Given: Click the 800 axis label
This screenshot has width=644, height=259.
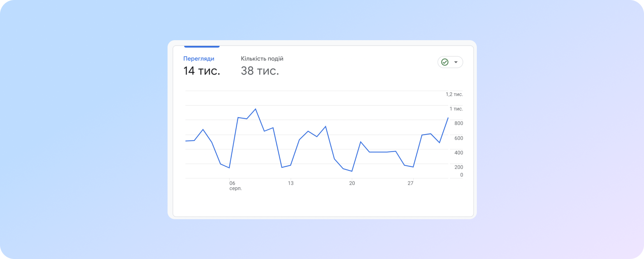Looking at the screenshot, I should 459,123.
